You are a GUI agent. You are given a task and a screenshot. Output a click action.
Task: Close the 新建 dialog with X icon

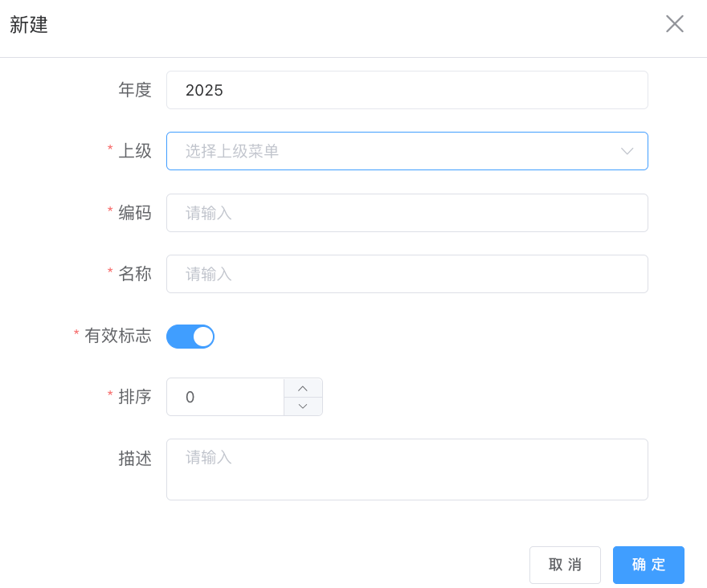tap(675, 24)
